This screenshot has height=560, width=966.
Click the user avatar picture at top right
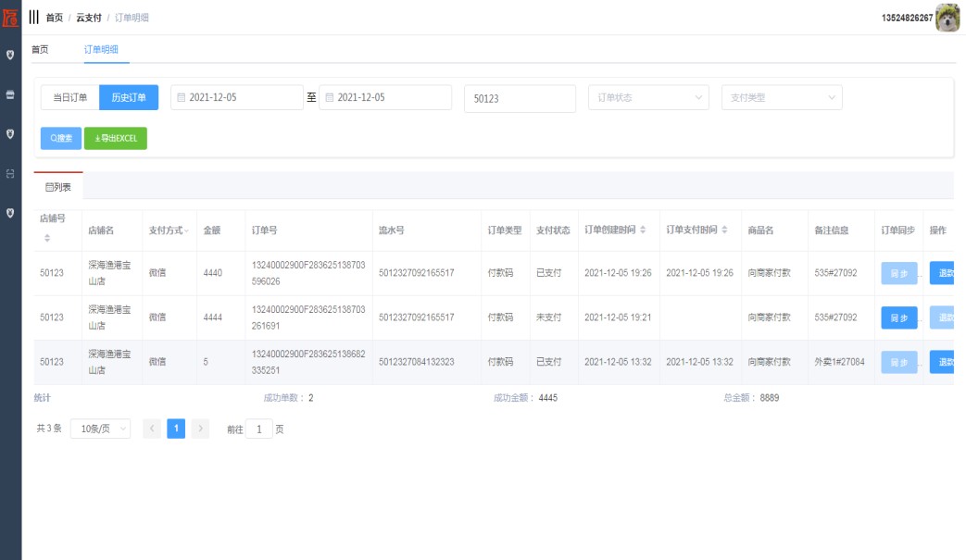[x=947, y=18]
